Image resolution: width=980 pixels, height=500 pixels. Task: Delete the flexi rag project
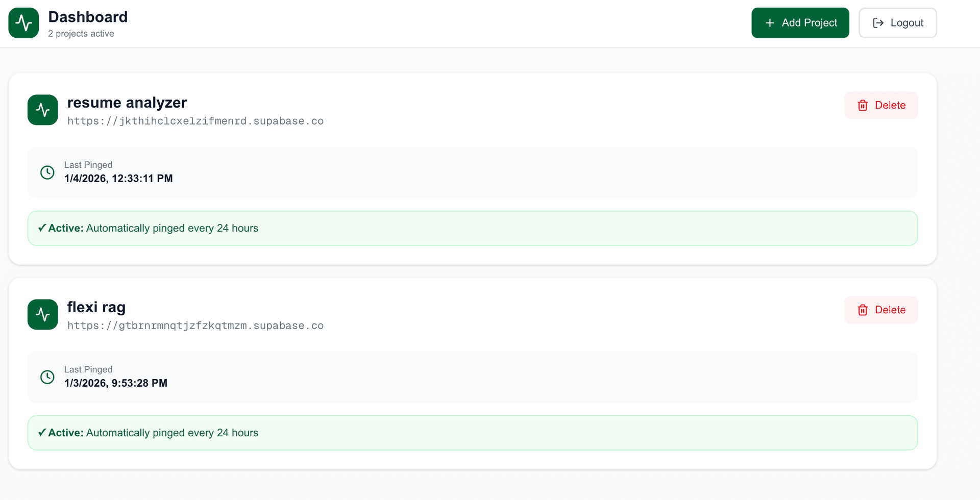click(x=881, y=310)
